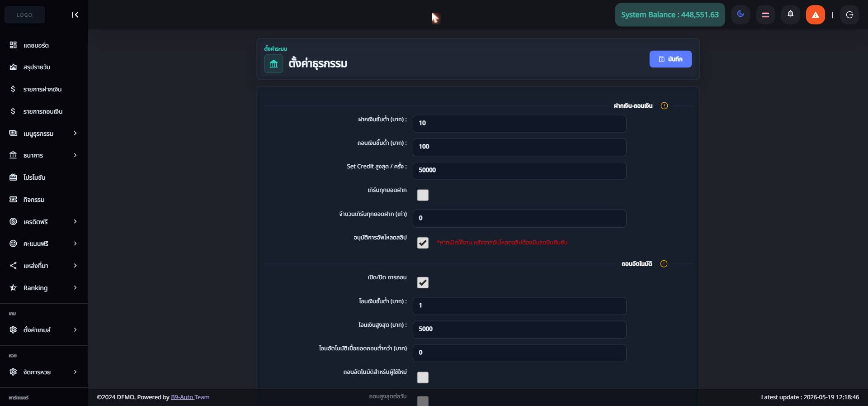Click the ถอนเงินขั้นต่ำ input field
This screenshot has width=868, height=406.
click(519, 147)
